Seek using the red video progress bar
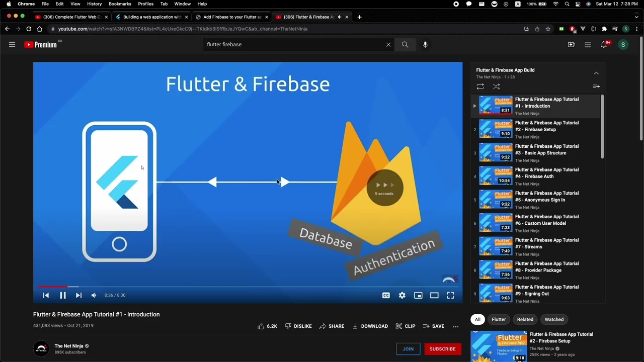The height and width of the screenshot is (362, 644). tap(248, 287)
